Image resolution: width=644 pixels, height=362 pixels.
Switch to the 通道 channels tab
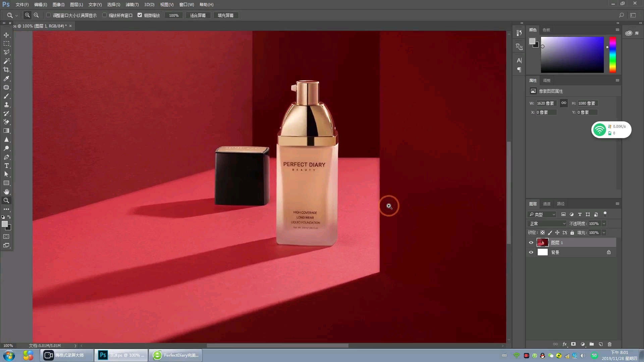(547, 204)
